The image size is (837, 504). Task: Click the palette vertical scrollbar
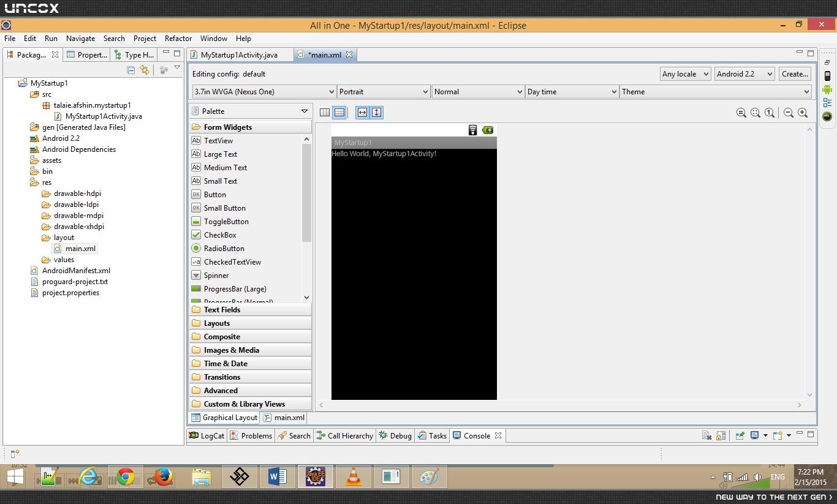(x=306, y=193)
